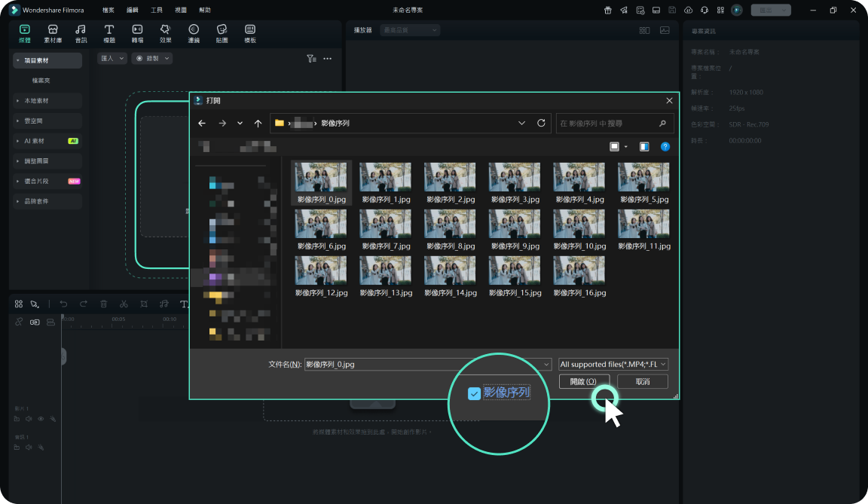
Task: Click the headset support icon
Action: (704, 10)
